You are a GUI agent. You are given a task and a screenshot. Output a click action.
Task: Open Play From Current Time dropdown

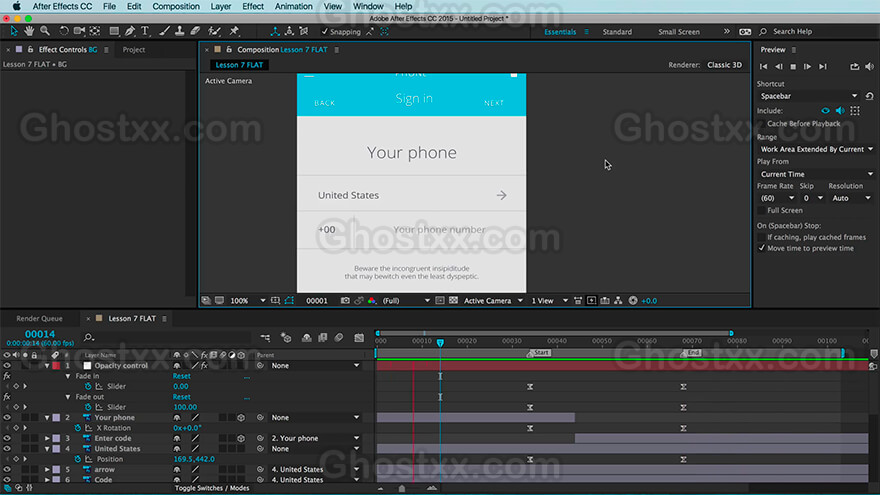816,174
